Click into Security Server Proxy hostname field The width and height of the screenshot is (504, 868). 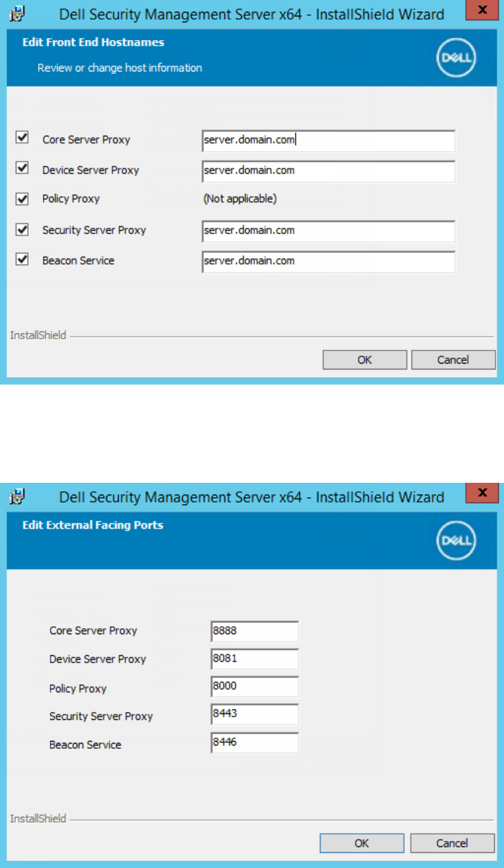(328, 231)
